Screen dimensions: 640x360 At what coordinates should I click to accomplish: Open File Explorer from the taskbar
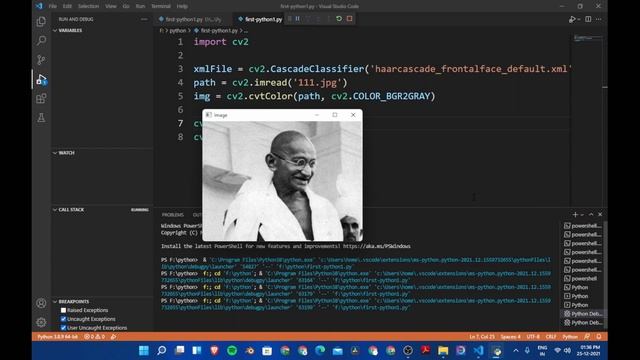point(443,351)
